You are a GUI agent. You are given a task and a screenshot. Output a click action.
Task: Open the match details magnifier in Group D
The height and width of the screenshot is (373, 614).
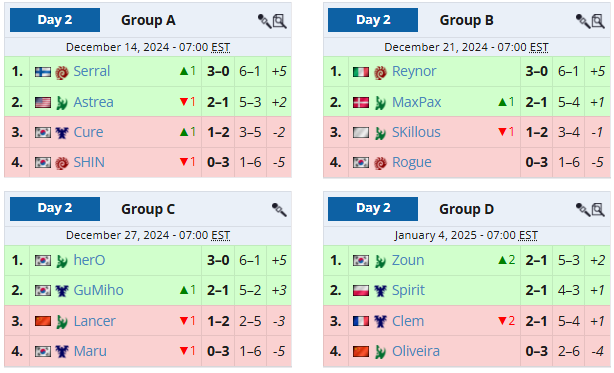[x=598, y=210]
